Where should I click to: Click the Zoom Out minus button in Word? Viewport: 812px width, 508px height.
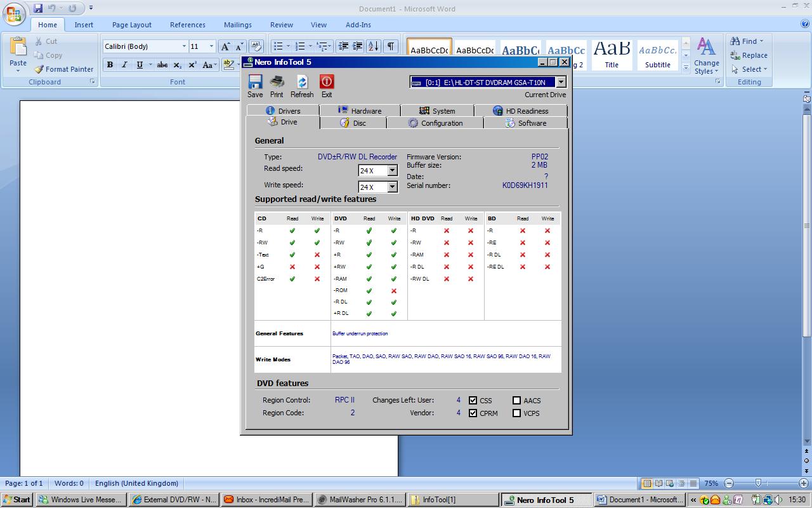[729, 483]
